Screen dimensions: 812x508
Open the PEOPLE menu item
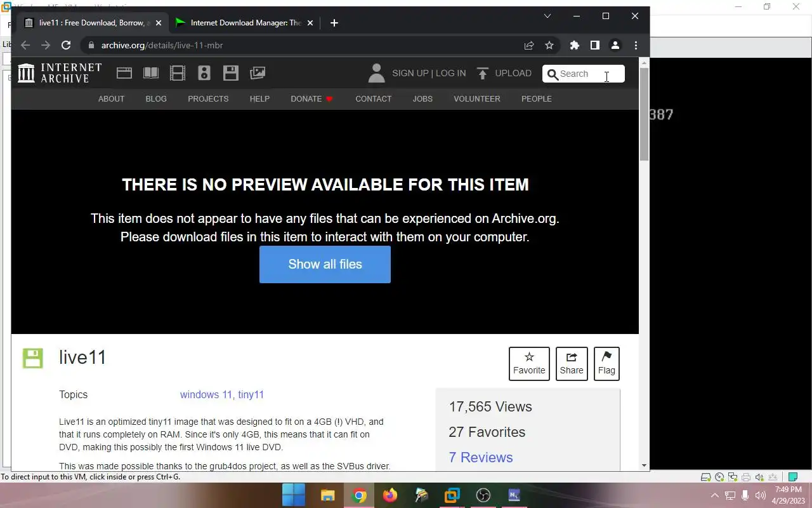(x=537, y=98)
